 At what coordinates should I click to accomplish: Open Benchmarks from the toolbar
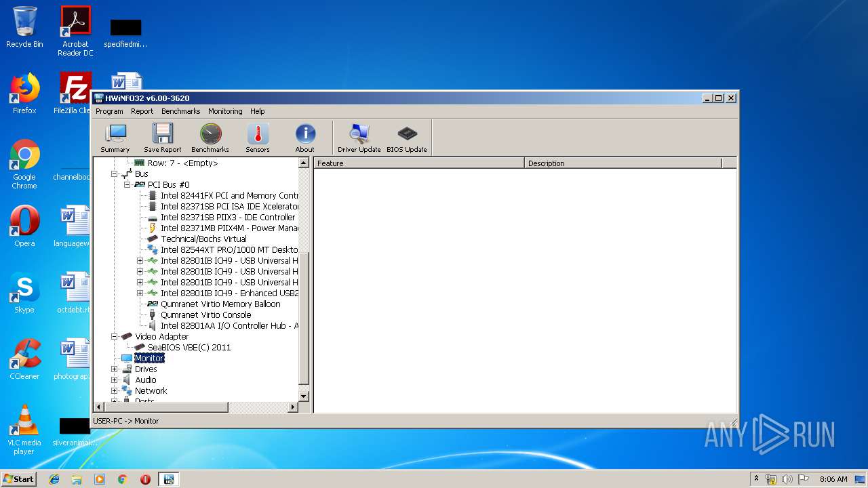(210, 138)
